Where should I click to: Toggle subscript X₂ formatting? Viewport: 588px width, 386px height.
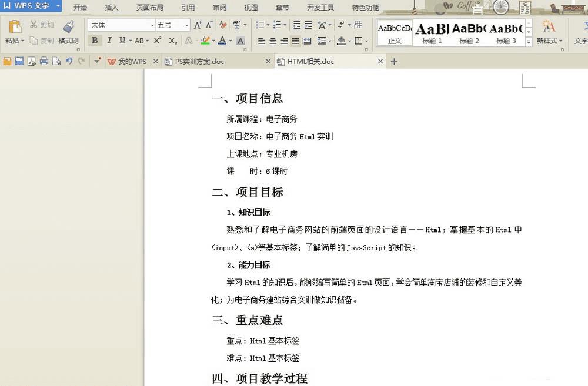click(x=172, y=41)
